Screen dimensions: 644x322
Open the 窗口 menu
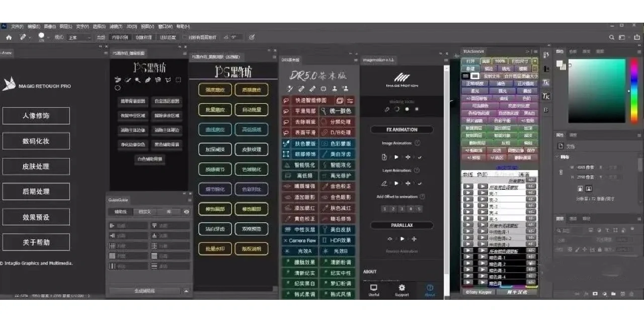click(164, 26)
